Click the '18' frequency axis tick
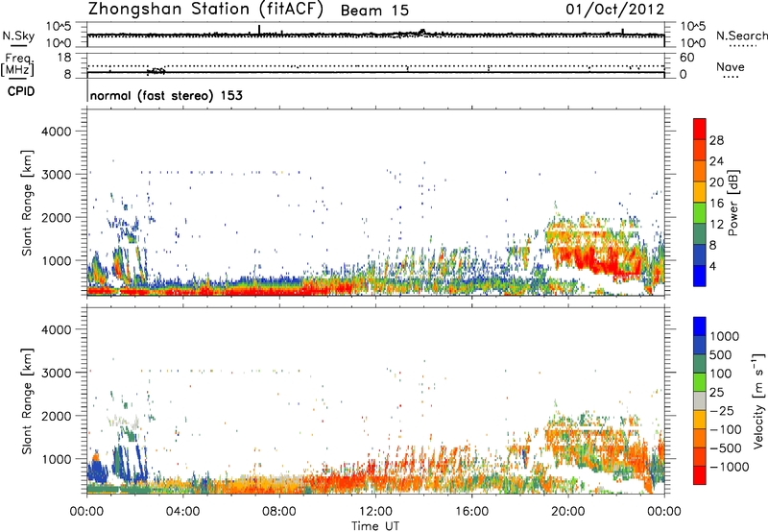The height and width of the screenshot is (532, 768). click(64, 58)
